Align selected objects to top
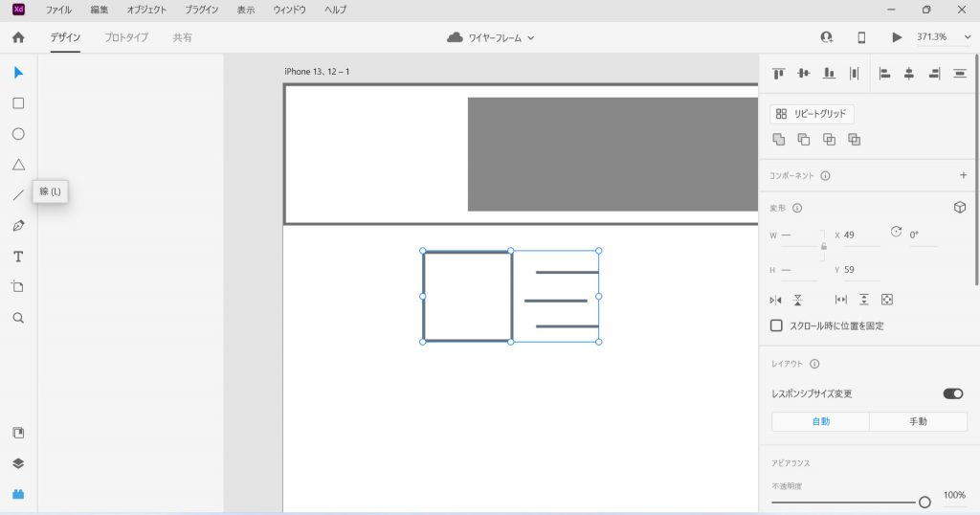980x515 pixels. (x=778, y=73)
